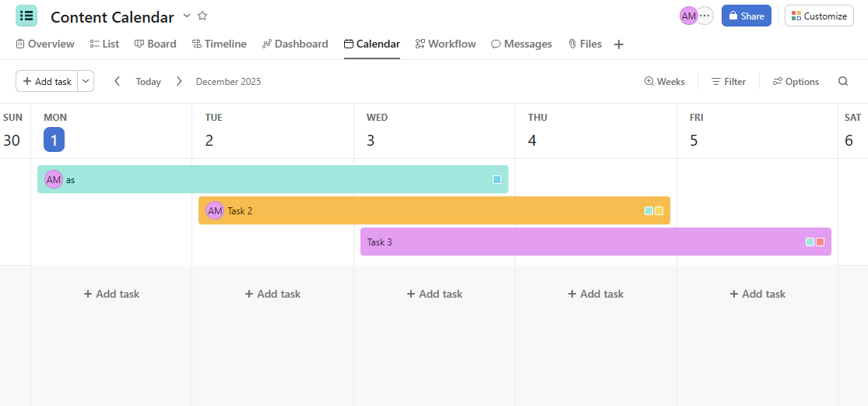Click the project list icon beside Content Calendar

pyautogui.click(x=26, y=16)
